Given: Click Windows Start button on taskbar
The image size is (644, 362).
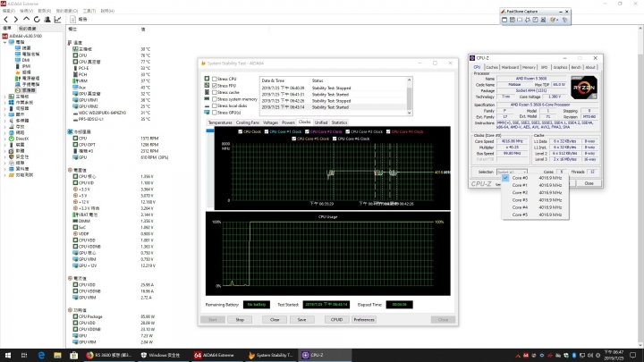Looking at the screenshot, I should (8, 355).
